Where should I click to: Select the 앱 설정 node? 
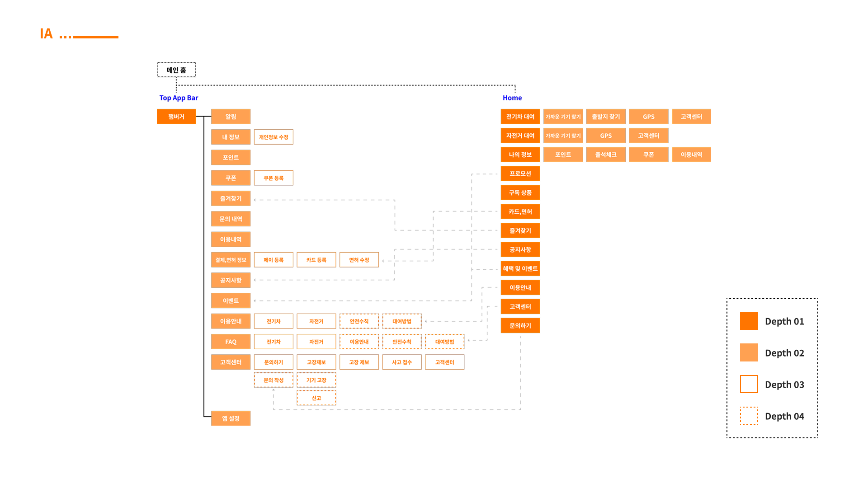point(231,418)
